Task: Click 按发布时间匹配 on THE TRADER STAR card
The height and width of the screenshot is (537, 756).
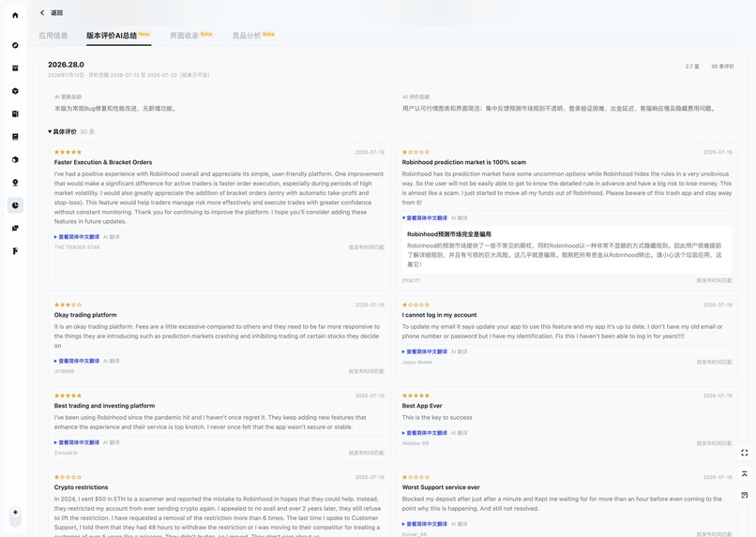Action: (x=367, y=247)
